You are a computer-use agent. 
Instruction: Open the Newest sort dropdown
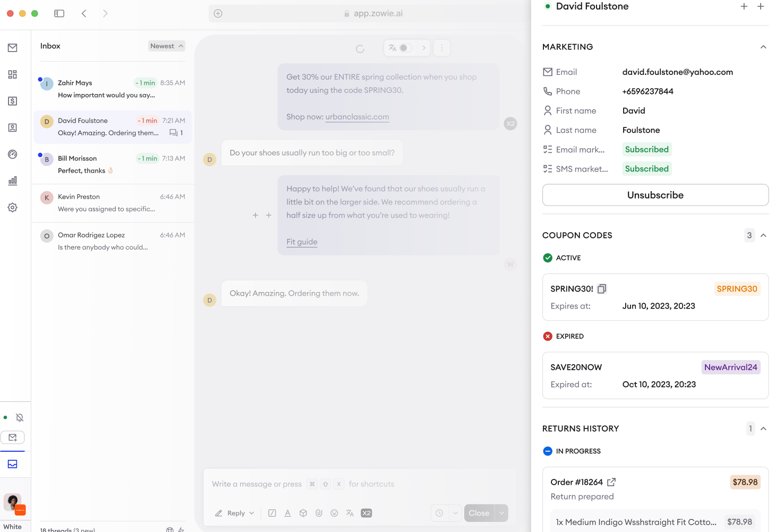coord(166,46)
